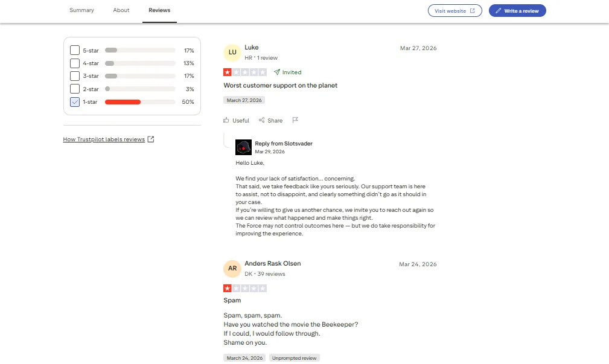The height and width of the screenshot is (364, 609).
Task: Click the Invited label on Luke's review
Action: click(x=287, y=72)
